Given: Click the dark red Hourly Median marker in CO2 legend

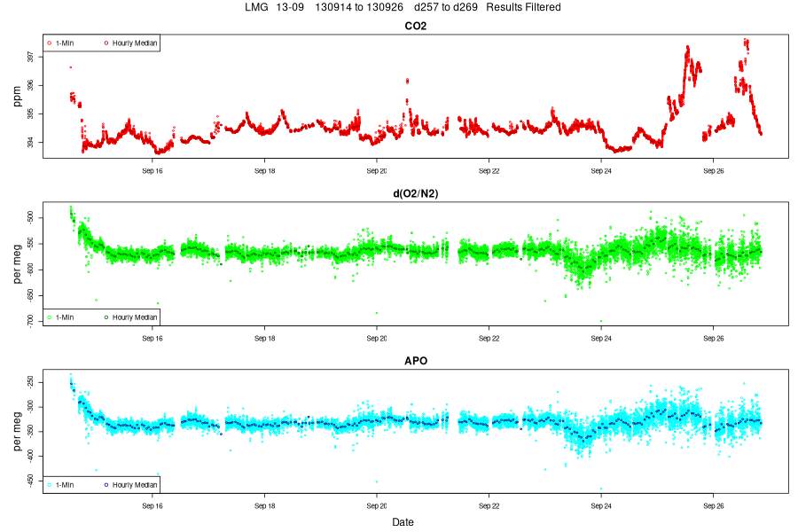Looking at the screenshot, I should 106,43.
